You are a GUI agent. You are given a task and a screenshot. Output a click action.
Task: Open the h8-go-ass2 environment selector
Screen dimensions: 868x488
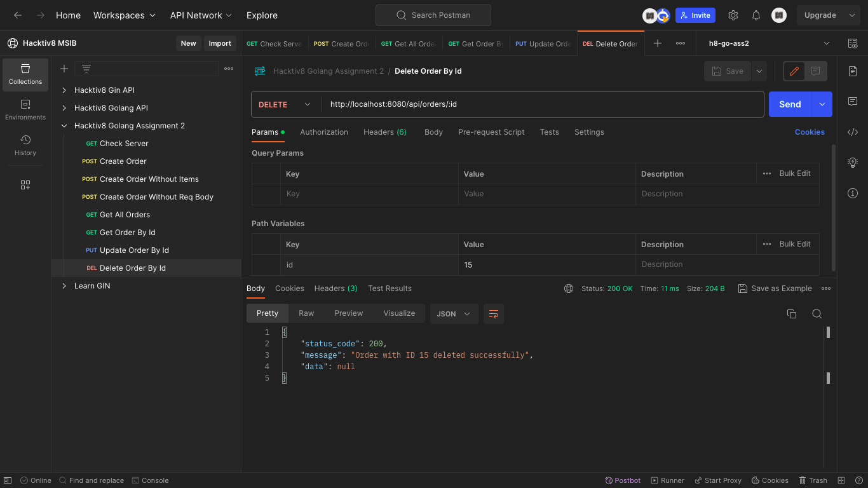tap(768, 43)
